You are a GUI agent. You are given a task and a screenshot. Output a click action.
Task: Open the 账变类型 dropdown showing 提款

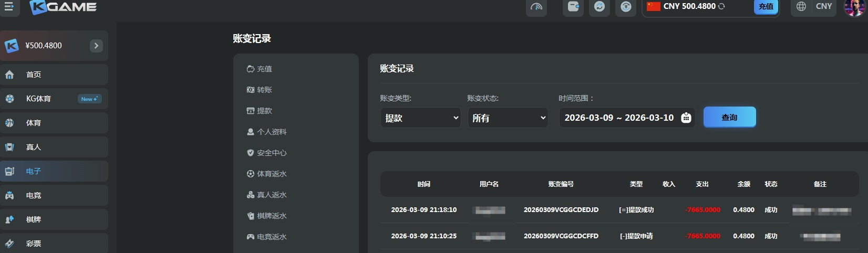421,118
